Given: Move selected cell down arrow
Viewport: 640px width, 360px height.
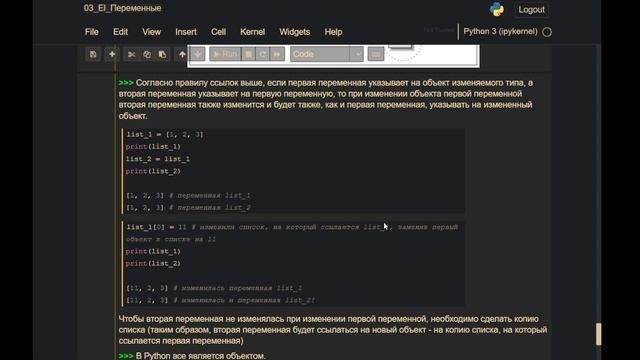Looking at the screenshot, I should point(198,54).
